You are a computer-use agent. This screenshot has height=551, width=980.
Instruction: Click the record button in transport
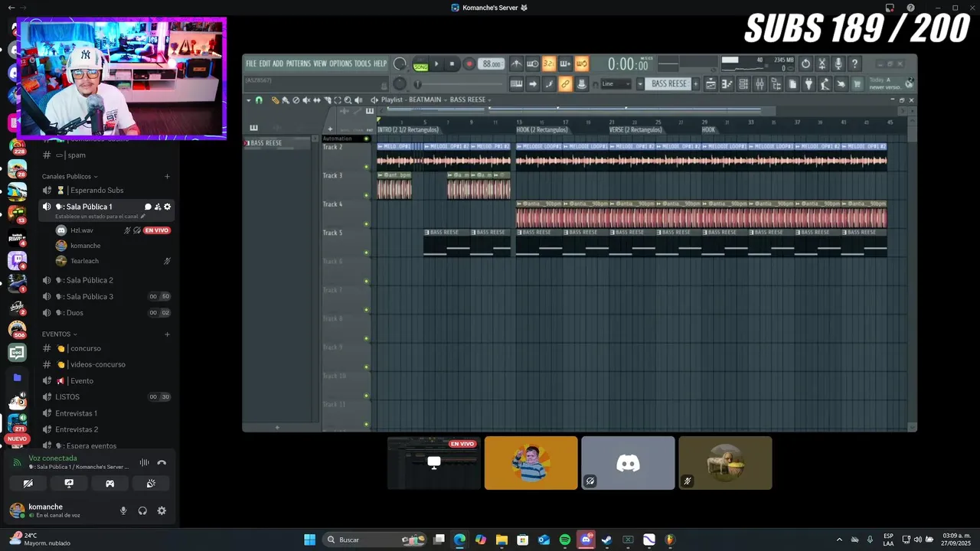coord(469,64)
